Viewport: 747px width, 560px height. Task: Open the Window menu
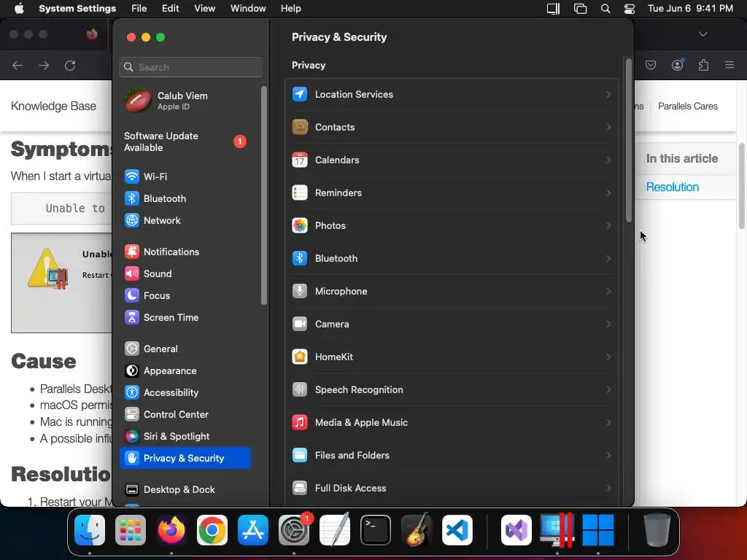tap(248, 9)
